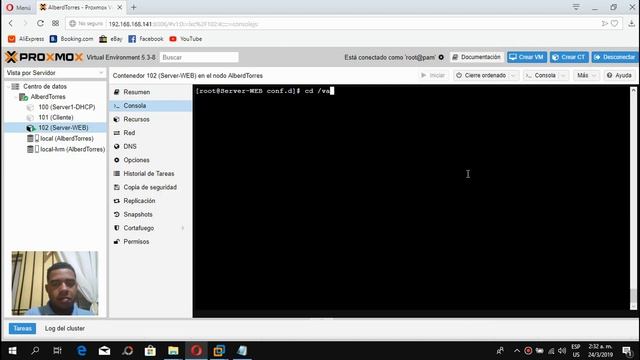Switch to Log del cluster tab
This screenshot has height=360, width=640.
pos(65,329)
